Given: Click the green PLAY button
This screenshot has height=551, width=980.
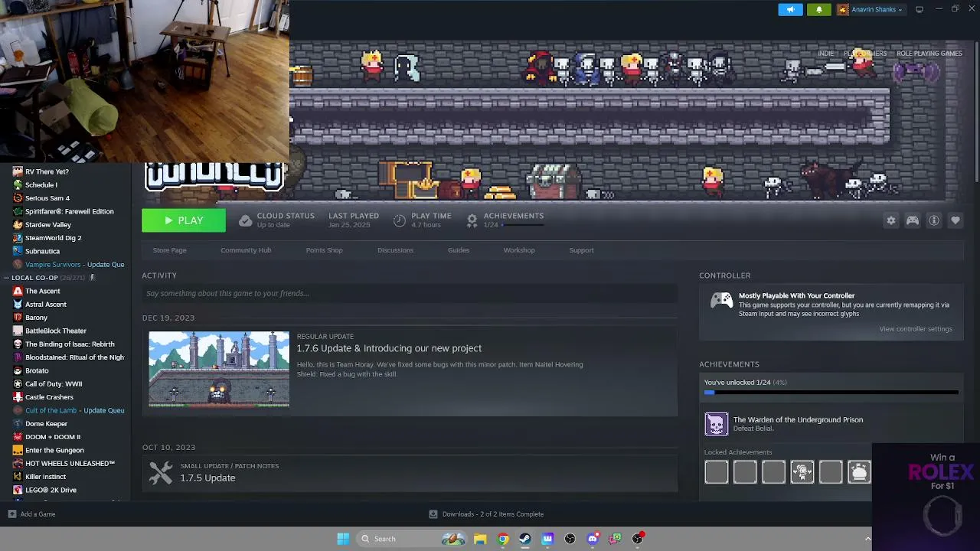Looking at the screenshot, I should [184, 220].
